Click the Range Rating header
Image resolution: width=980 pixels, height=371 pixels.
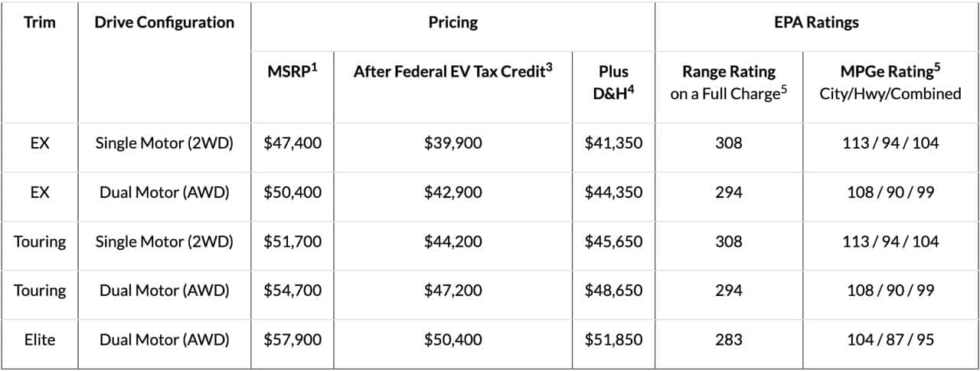pos(729,82)
